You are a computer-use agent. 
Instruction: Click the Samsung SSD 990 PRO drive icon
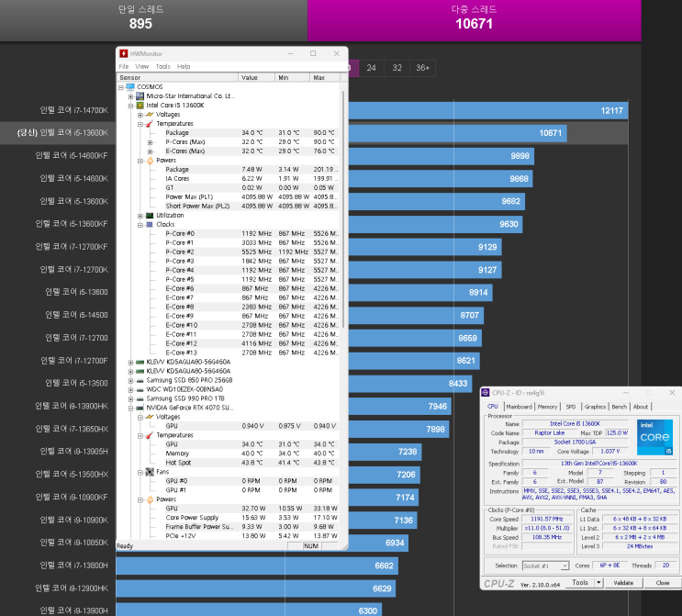click(140, 398)
